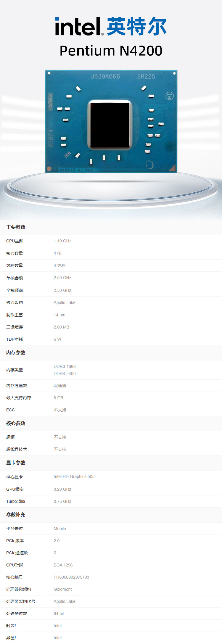Click the 全核频率 label
The height and width of the screenshot is (644, 222).
click(x=15, y=291)
